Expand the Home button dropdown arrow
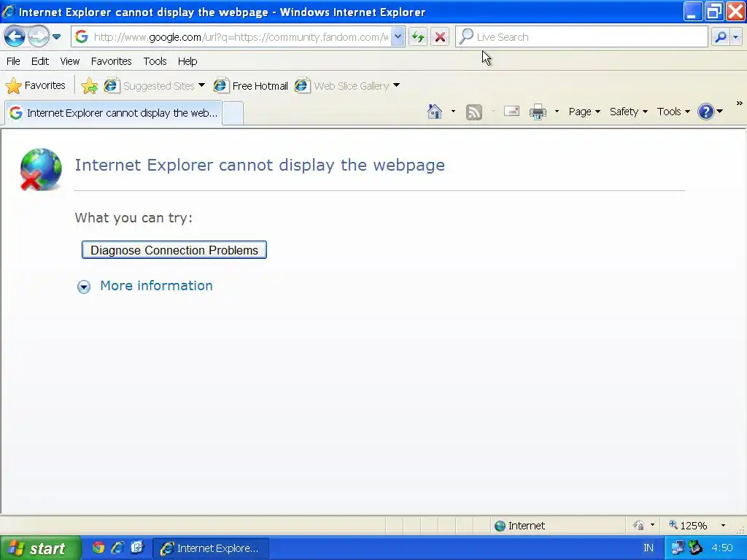 [x=453, y=112]
